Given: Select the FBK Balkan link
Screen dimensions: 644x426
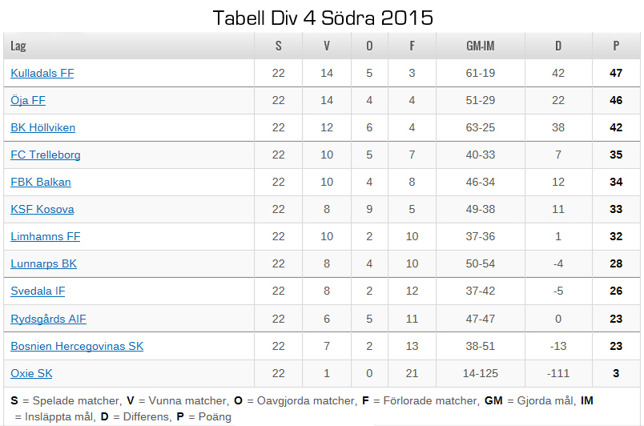Looking at the screenshot, I should (x=41, y=182).
